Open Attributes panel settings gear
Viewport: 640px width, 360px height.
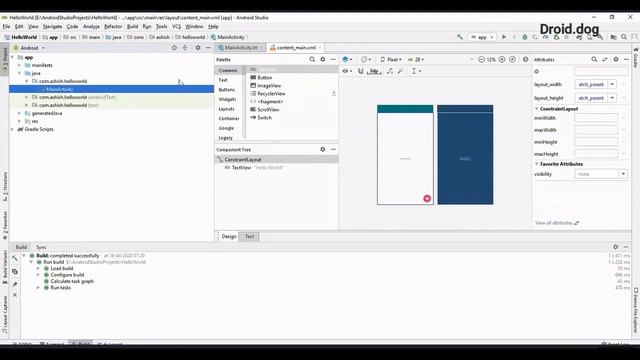coord(616,59)
